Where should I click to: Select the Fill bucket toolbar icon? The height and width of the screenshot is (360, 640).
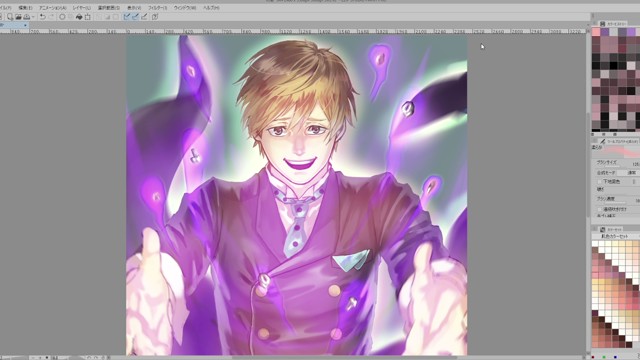pyautogui.click(x=79, y=17)
